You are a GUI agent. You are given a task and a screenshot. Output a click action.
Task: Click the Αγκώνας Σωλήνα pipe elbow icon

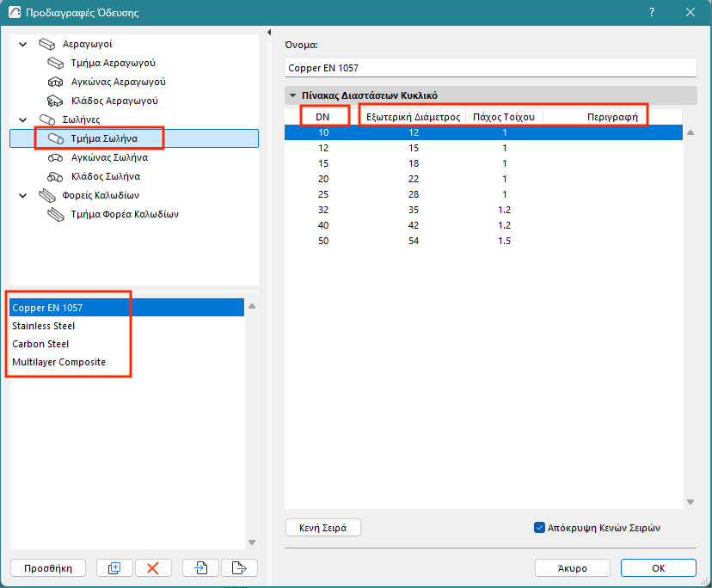[x=55, y=158]
